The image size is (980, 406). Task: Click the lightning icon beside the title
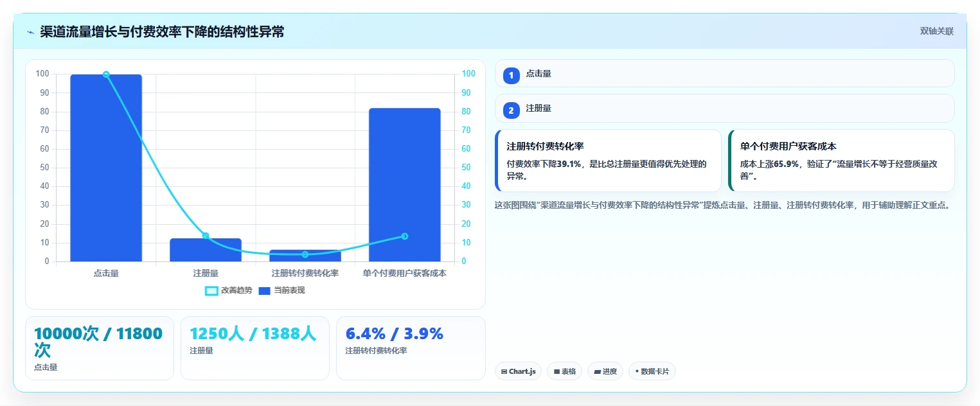pyautogui.click(x=30, y=32)
